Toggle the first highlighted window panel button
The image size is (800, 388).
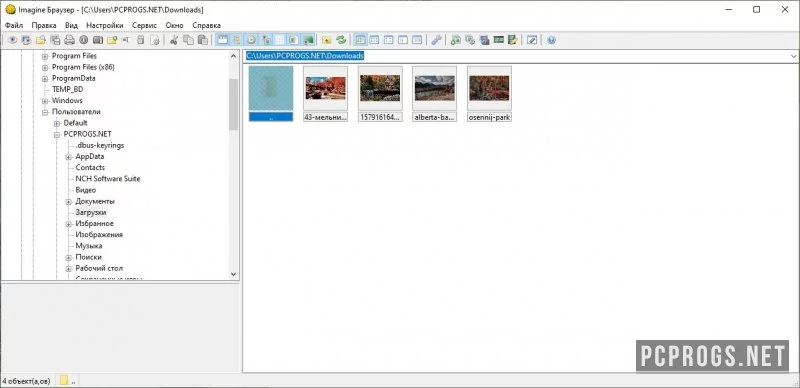click(222, 40)
